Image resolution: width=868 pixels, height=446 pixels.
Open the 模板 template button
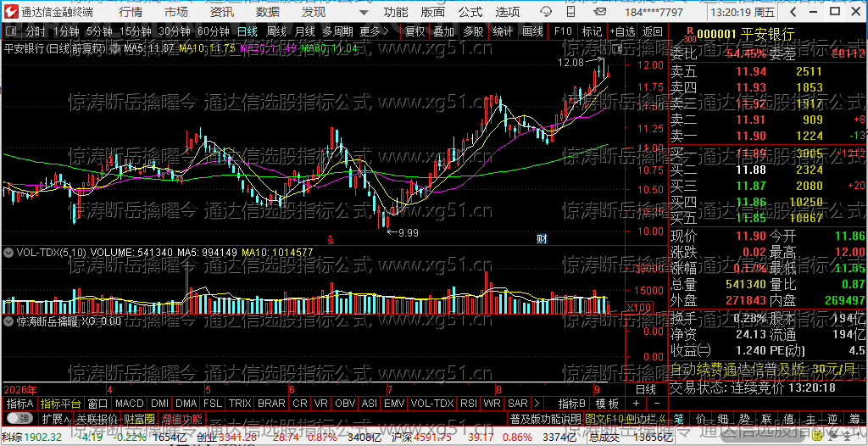[607, 404]
